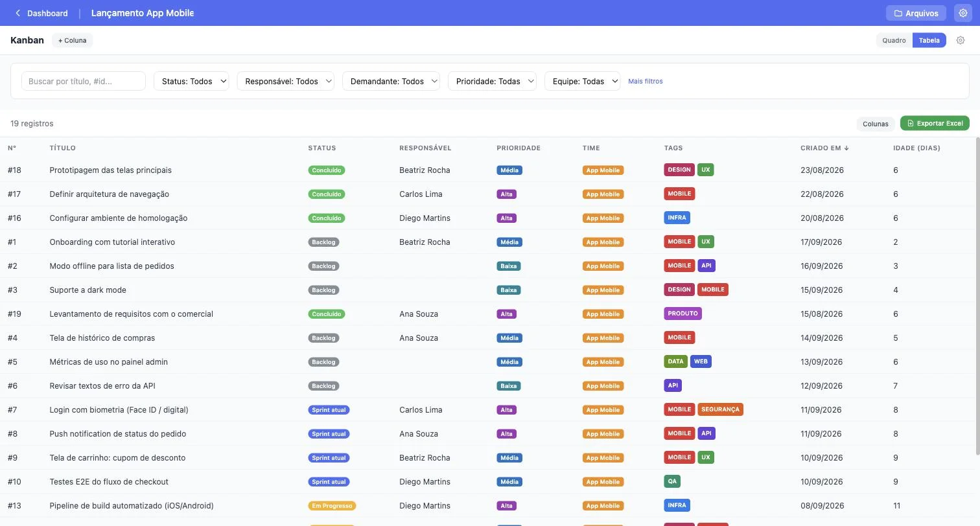Click the + Coluna button
Image resolution: width=980 pixels, height=526 pixels.
click(x=72, y=40)
